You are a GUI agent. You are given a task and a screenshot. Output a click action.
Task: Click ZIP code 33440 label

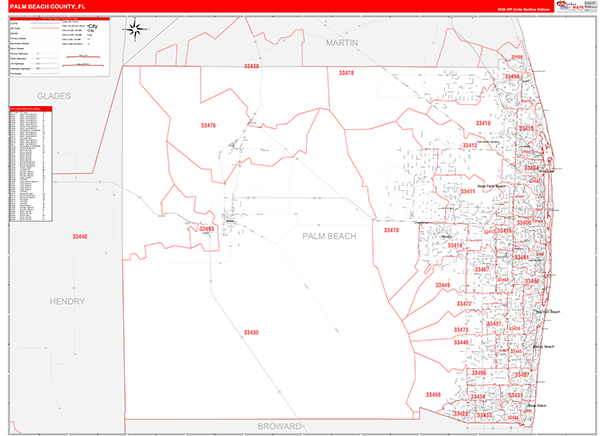(80, 237)
